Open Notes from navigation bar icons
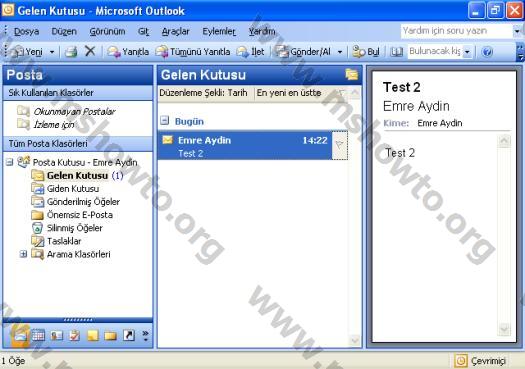This screenshot has height=369, width=525. [x=93, y=335]
